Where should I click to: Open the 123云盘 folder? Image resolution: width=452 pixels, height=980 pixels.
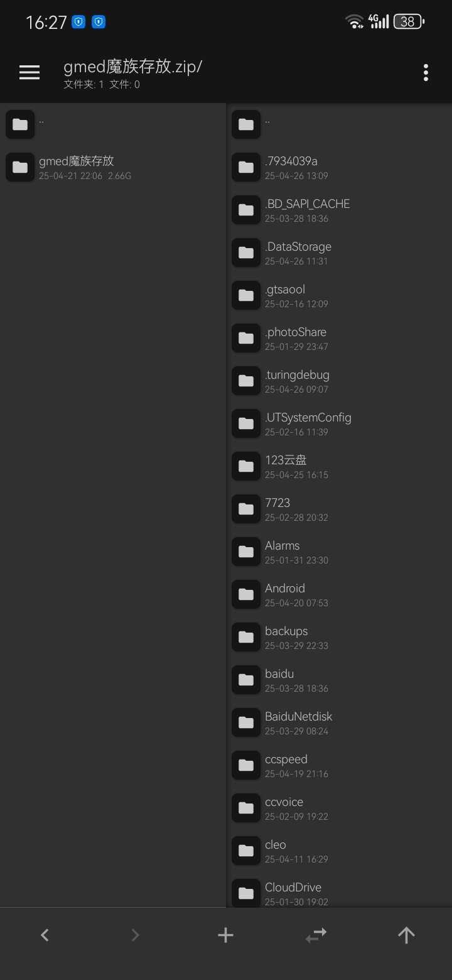[x=339, y=466]
